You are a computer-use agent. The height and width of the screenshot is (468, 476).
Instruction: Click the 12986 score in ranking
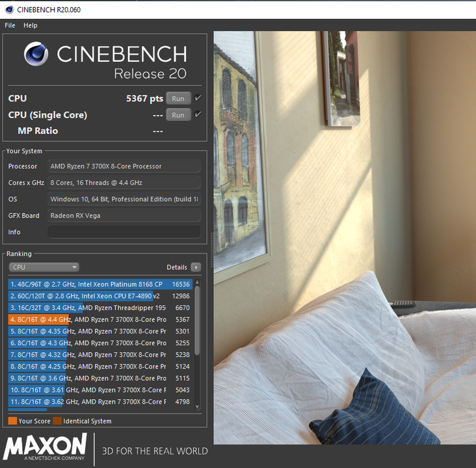point(181,296)
